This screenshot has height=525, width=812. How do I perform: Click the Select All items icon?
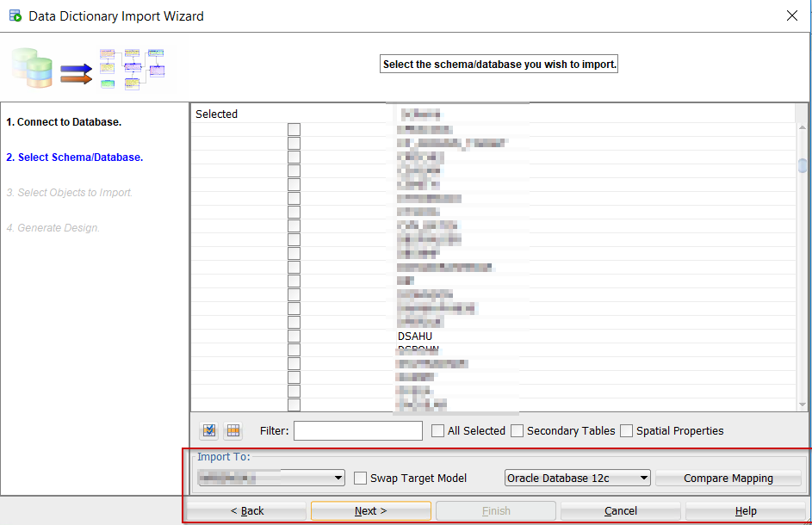pyautogui.click(x=208, y=430)
